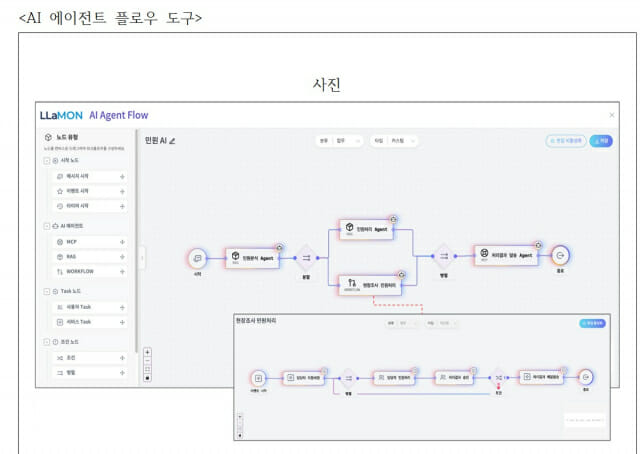Collapse the left node panel with handle arrow
The height and width of the screenshot is (454, 640).
[x=142, y=258]
